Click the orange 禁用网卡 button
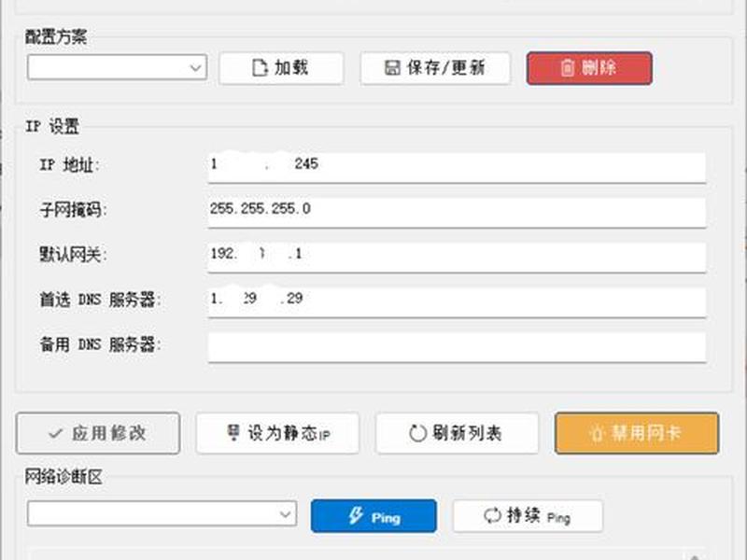Image resolution: width=747 pixels, height=560 pixels. pyautogui.click(x=637, y=433)
